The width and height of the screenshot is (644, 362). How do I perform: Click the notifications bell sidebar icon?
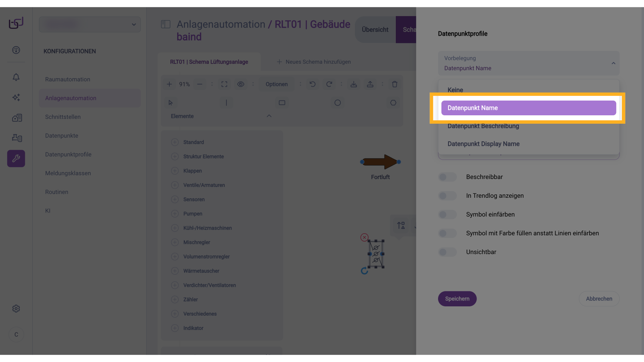[16, 77]
